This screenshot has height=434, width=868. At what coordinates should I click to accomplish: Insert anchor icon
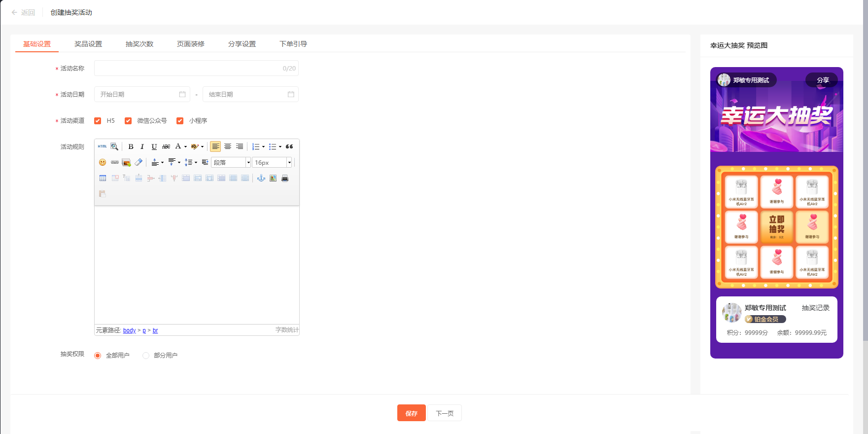[261, 178]
